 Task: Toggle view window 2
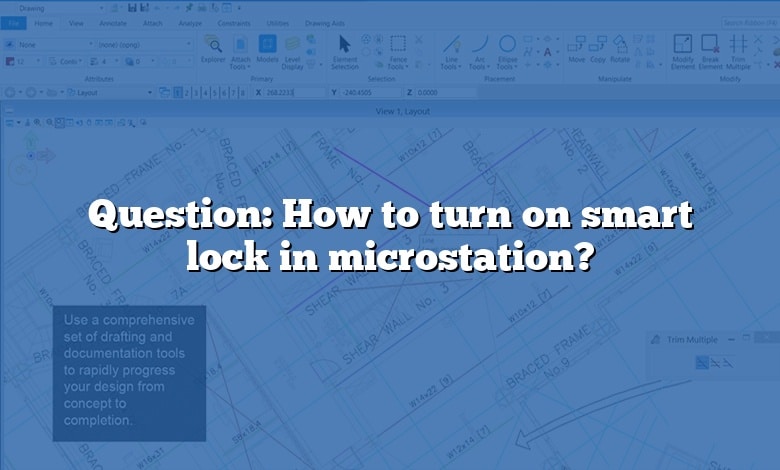click(187, 93)
